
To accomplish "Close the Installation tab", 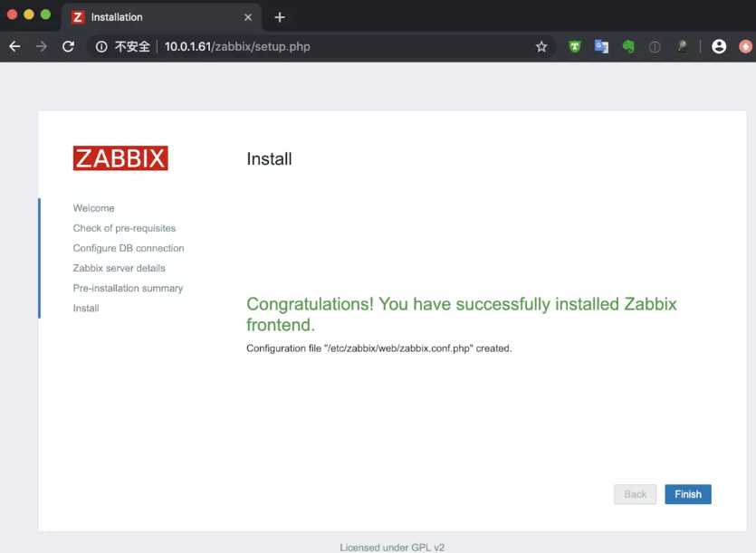I will [x=248, y=17].
